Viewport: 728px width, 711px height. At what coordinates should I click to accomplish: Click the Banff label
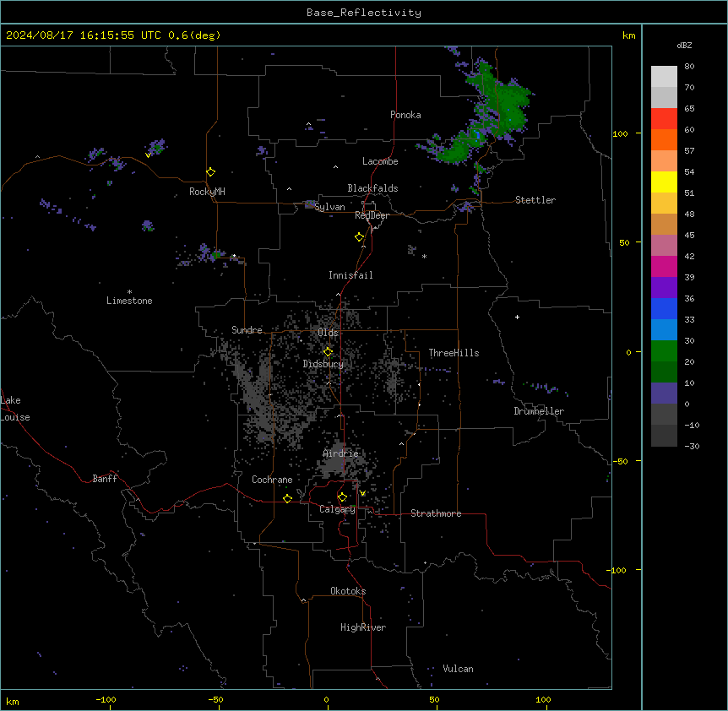pyautogui.click(x=105, y=479)
